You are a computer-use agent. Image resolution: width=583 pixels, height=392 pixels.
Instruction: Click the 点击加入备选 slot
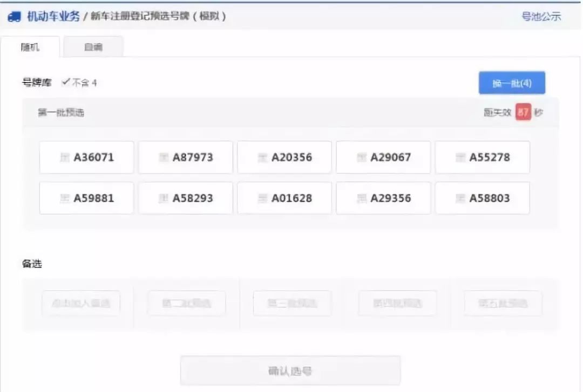(81, 303)
